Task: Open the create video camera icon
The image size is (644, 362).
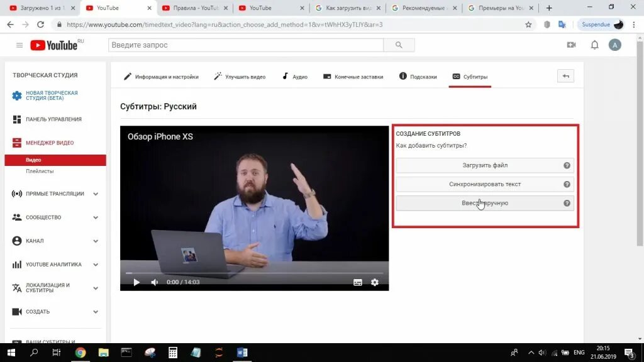Action: pyautogui.click(x=571, y=45)
